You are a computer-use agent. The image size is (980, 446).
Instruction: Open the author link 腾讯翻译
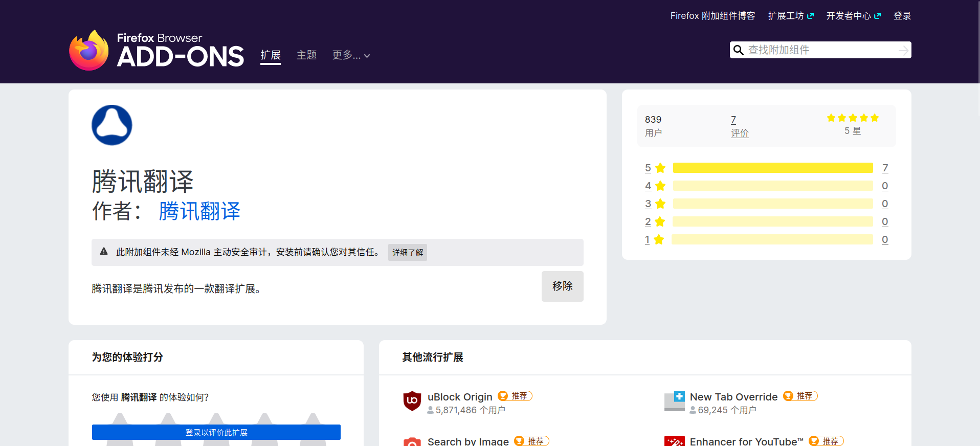pos(199,211)
